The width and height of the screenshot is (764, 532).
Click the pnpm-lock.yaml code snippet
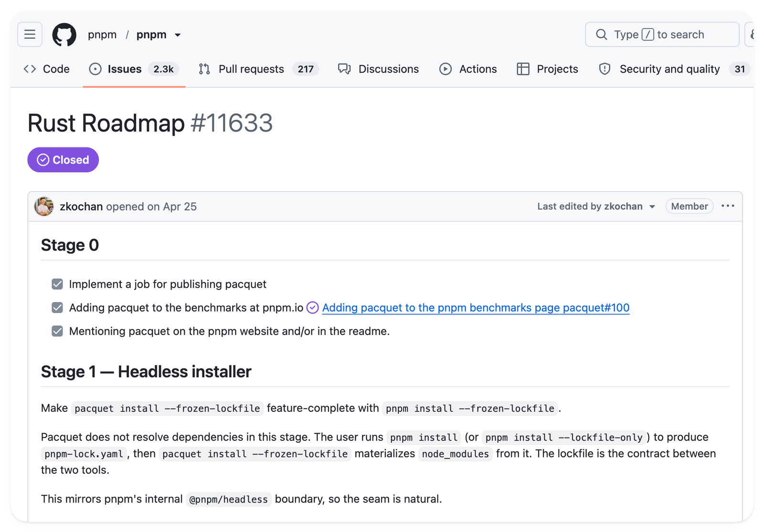[84, 454]
